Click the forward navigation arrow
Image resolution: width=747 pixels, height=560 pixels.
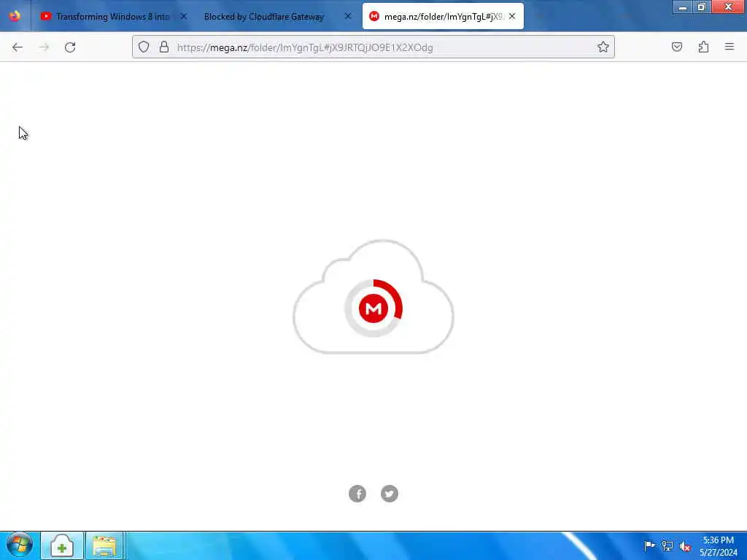pyautogui.click(x=44, y=47)
